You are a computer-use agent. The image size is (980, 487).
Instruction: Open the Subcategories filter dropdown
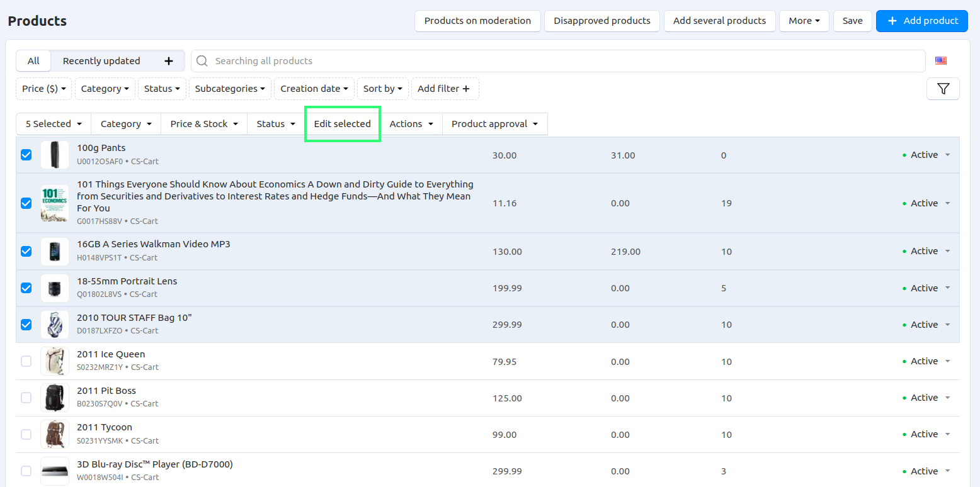230,89
